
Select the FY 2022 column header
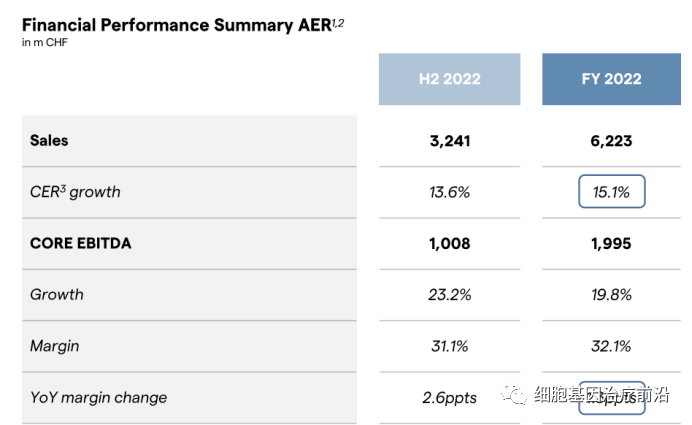coord(611,79)
